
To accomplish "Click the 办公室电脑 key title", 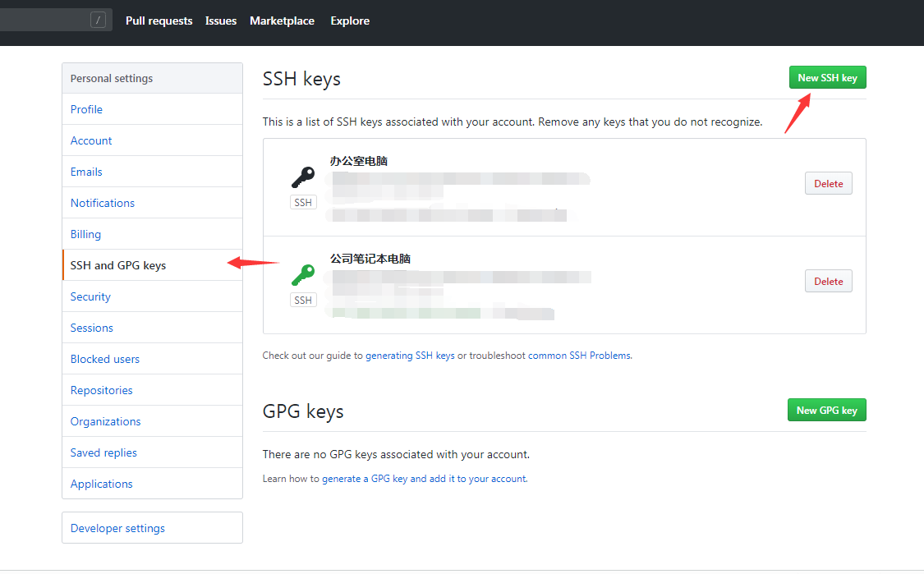I will point(359,162).
